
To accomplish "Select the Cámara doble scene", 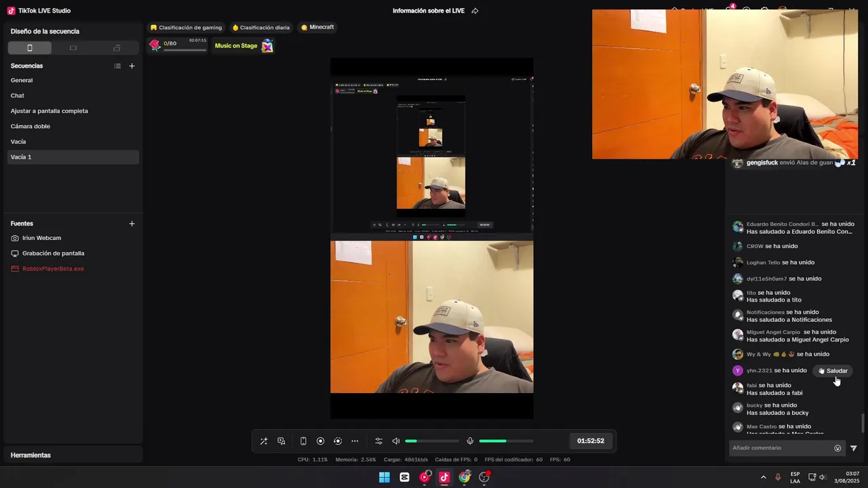I will [73, 126].
